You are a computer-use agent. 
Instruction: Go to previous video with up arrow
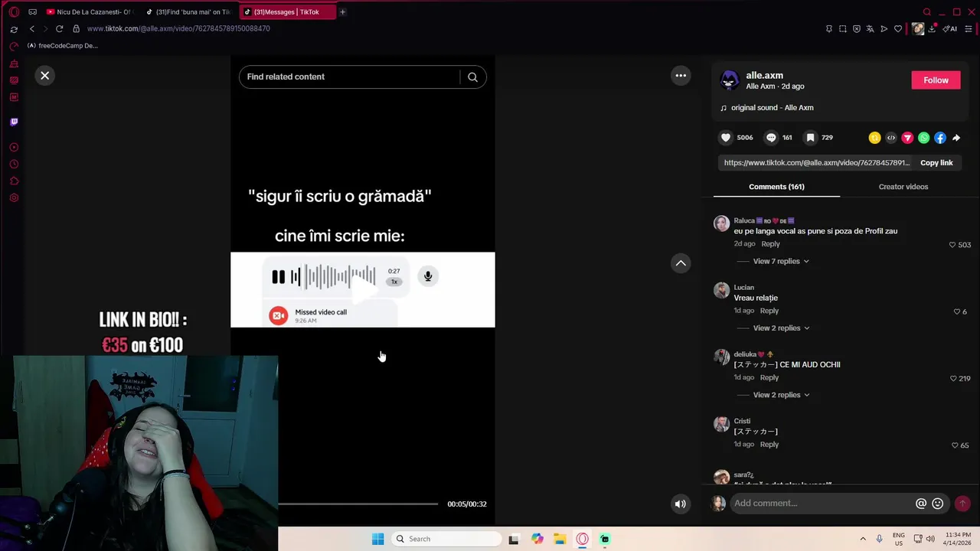pos(680,263)
